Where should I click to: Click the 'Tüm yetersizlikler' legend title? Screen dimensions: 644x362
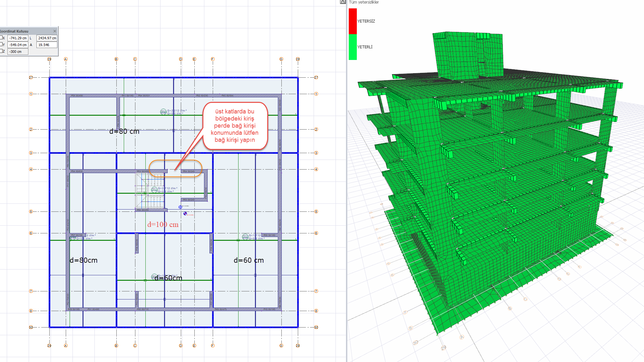tap(364, 2)
